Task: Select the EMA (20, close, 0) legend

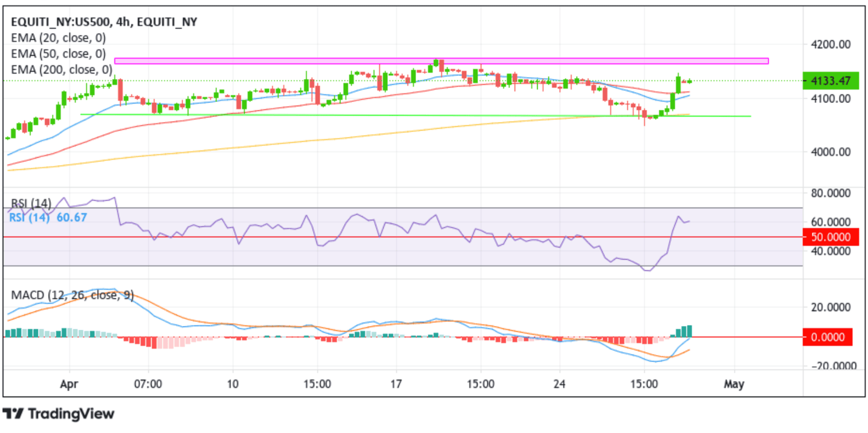Action: 58,38
